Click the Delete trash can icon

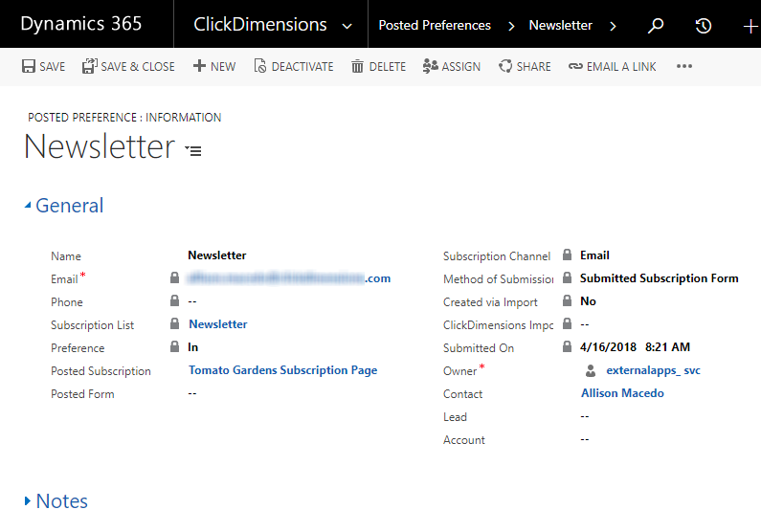coord(357,66)
